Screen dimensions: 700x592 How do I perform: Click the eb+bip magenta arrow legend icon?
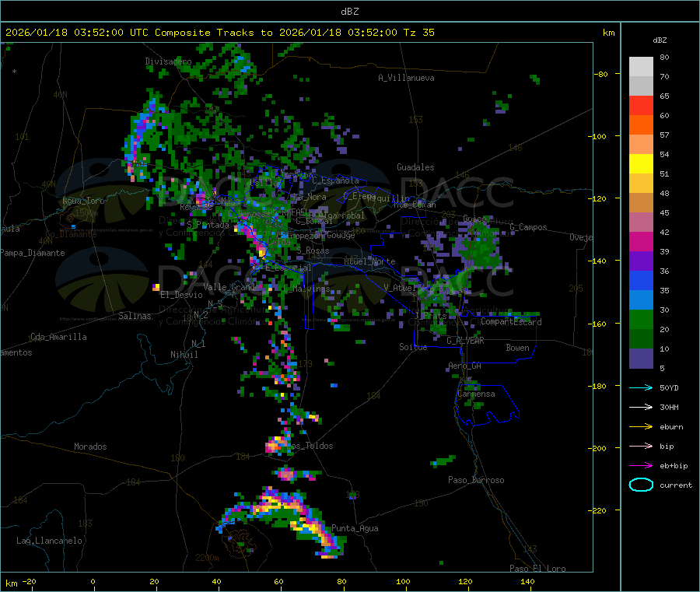[x=641, y=466]
